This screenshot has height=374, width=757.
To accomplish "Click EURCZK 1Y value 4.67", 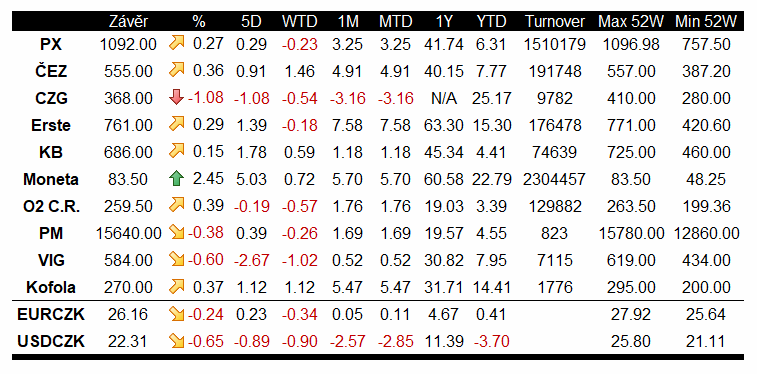I will 444,315.
